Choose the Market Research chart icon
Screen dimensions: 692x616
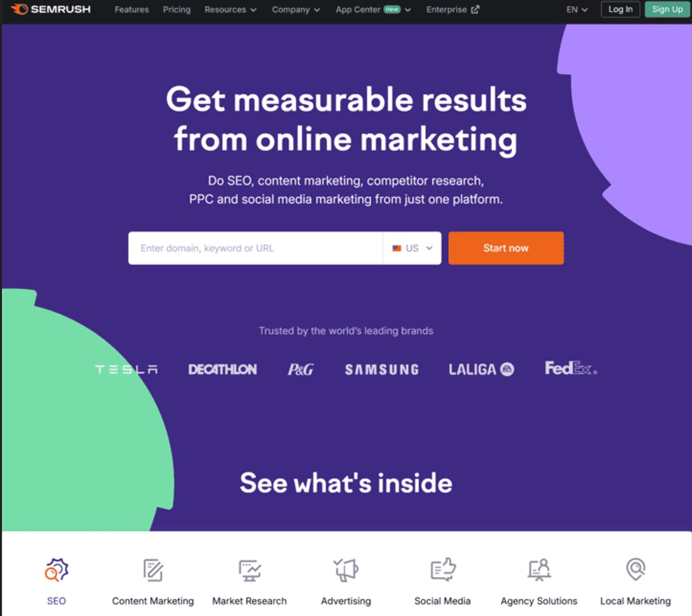coord(250,570)
